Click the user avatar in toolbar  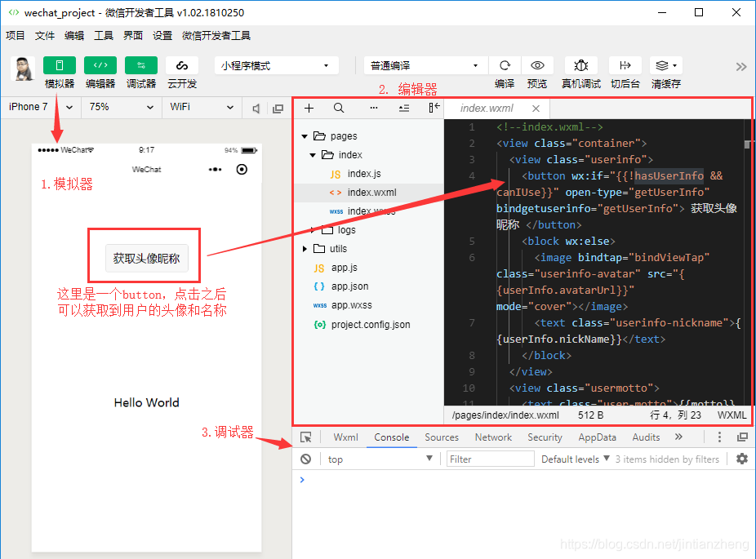tap(23, 69)
